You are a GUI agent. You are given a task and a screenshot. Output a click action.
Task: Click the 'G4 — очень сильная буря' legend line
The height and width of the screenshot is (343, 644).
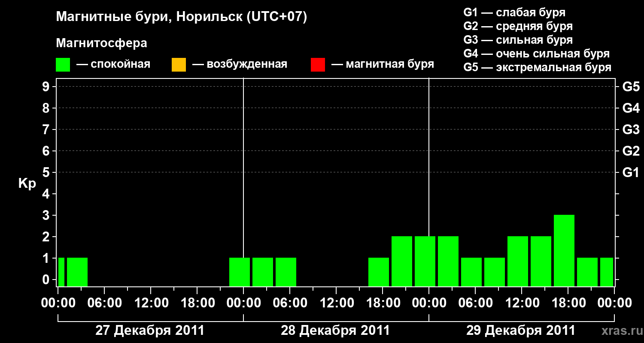click(x=536, y=54)
